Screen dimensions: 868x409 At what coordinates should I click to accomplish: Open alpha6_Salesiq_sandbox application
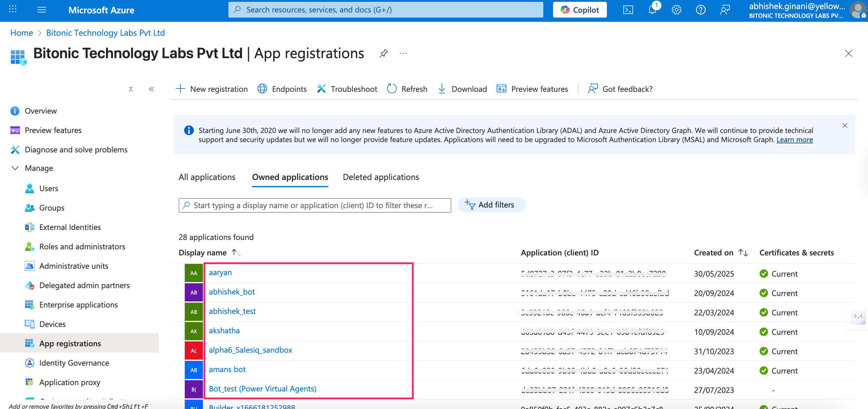[x=250, y=350]
